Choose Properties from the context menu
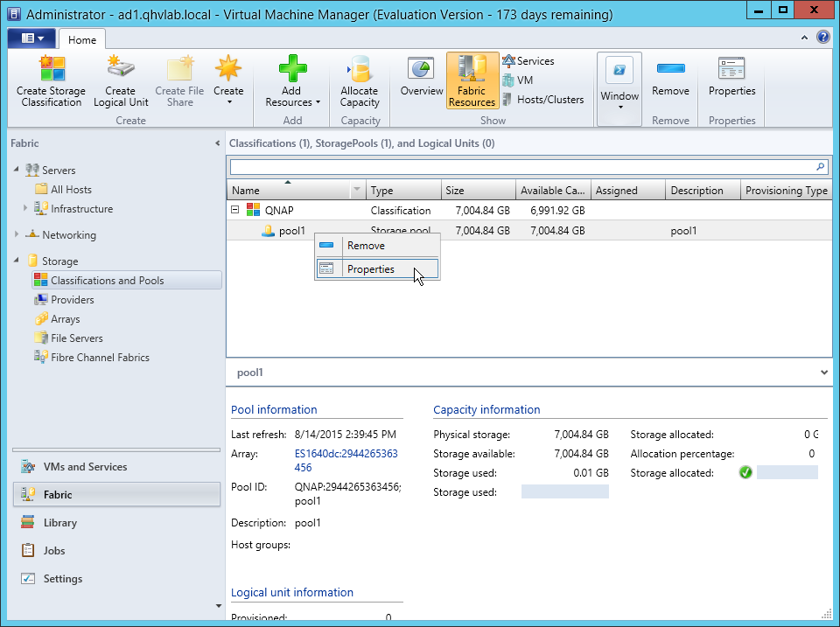The image size is (840, 627). point(377,268)
